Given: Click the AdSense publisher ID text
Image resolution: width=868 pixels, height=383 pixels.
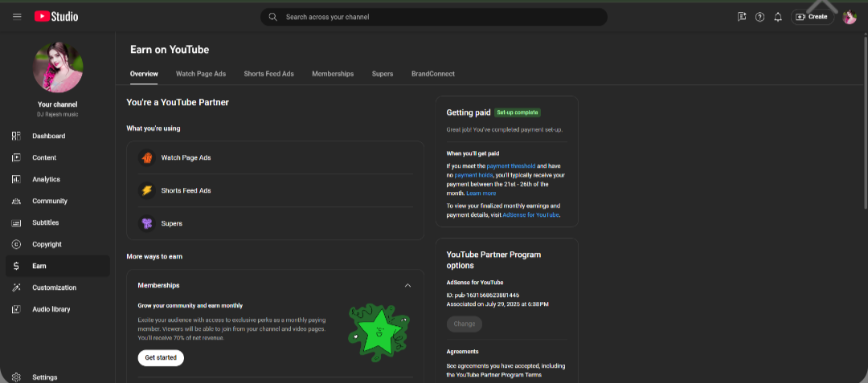Looking at the screenshot, I should coord(483,295).
